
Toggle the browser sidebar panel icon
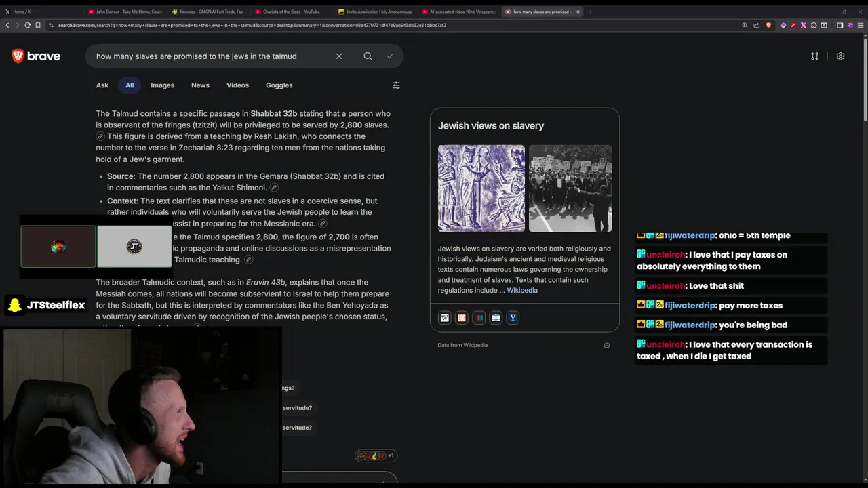tap(840, 25)
